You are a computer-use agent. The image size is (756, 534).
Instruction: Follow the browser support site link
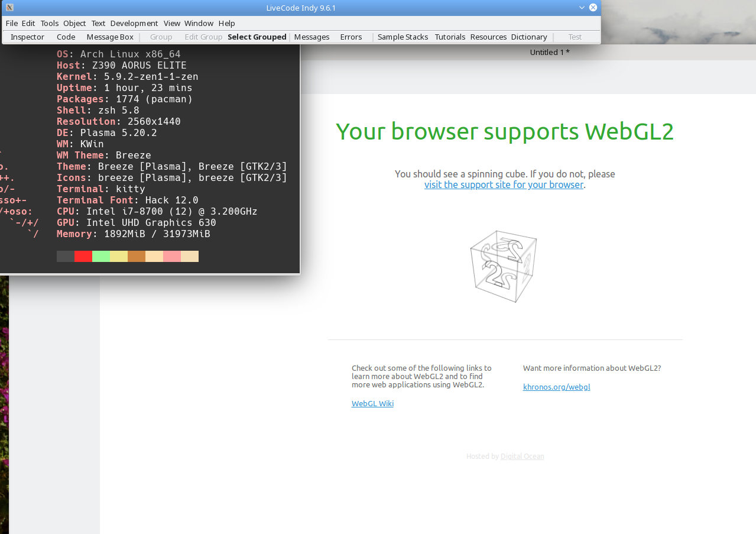coord(504,185)
